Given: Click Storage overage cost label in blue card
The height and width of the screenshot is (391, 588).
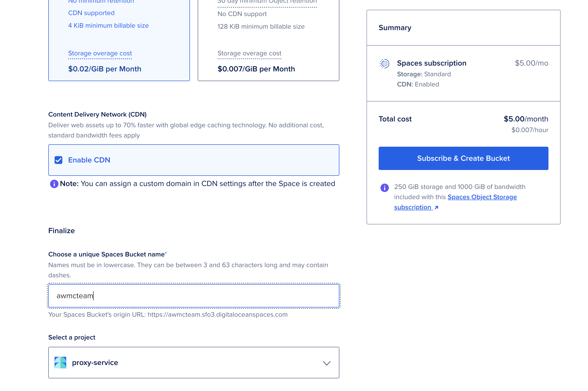Looking at the screenshot, I should (x=100, y=53).
